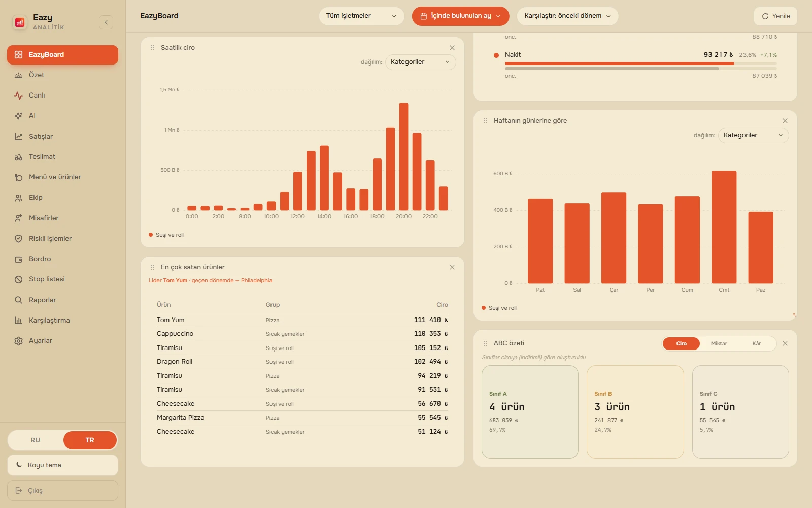Click the Yenile refresh button
This screenshot has height=508, width=812.
[775, 16]
